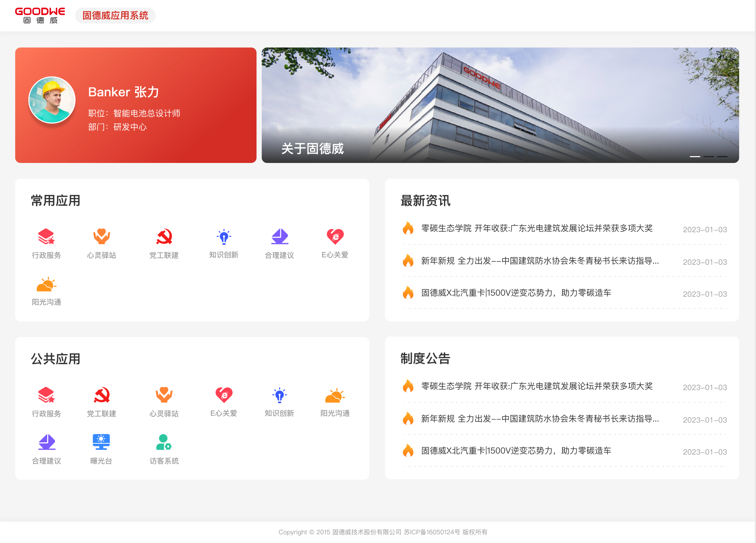Launch 党工联建 from 公共应用 section

[101, 402]
